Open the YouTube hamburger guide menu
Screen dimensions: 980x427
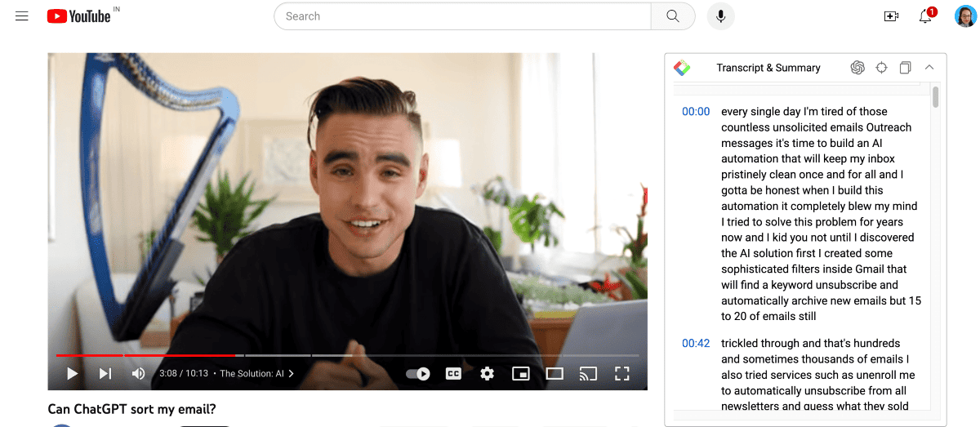pos(22,16)
